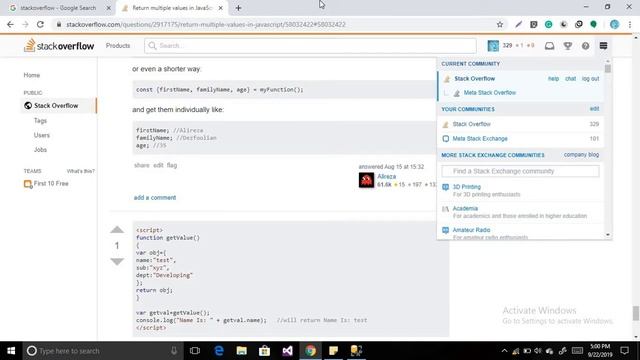640x360 pixels.
Task: Focus the Stack Overflow search box
Action: [x=310, y=46]
